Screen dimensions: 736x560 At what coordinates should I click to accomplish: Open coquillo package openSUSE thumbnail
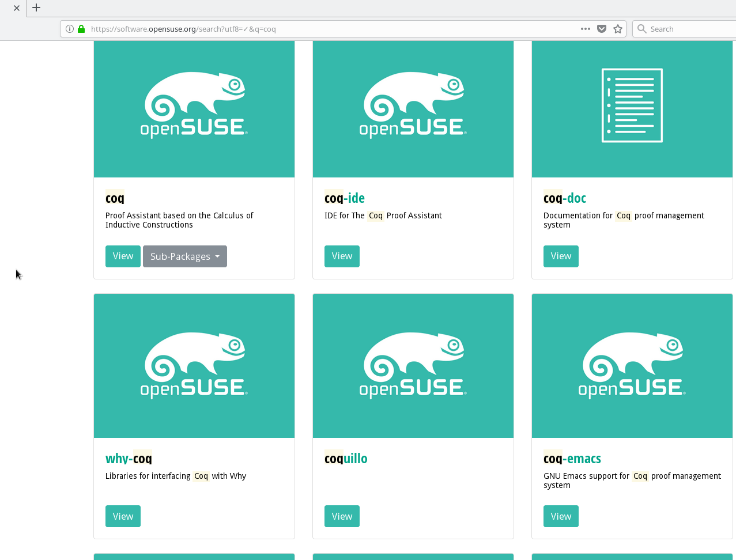(x=413, y=366)
